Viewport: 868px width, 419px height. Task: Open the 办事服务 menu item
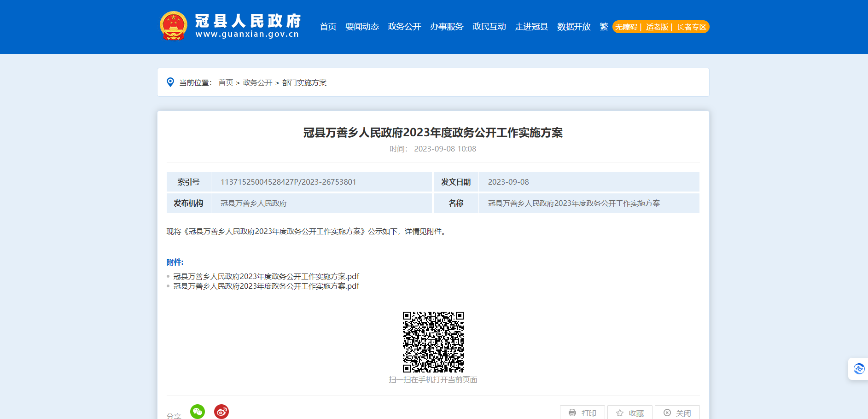447,27
